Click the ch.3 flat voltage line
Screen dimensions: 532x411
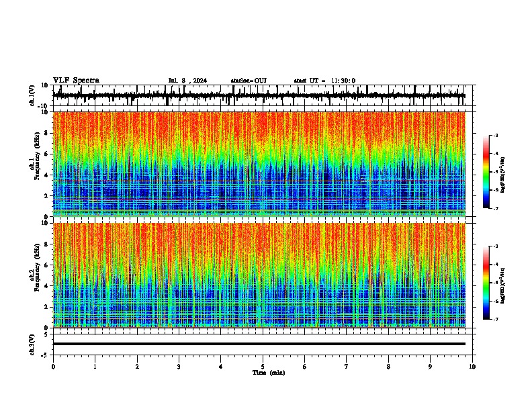coord(259,344)
